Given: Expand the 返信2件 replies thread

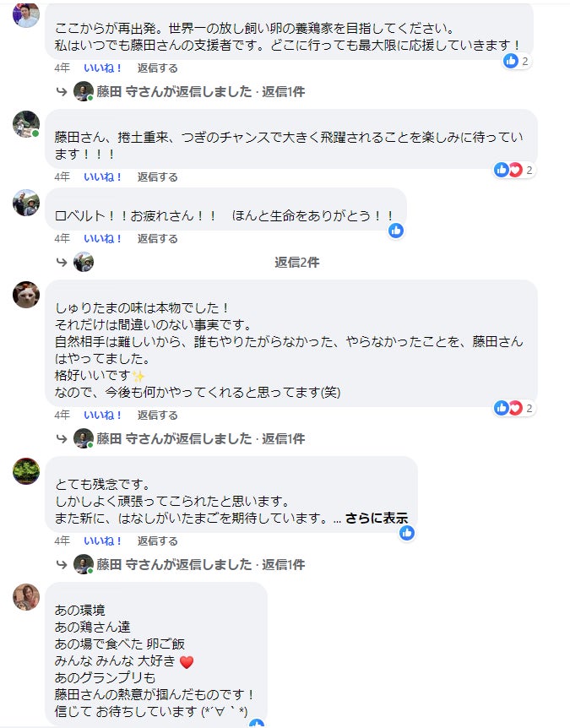Looking at the screenshot, I should 296,263.
